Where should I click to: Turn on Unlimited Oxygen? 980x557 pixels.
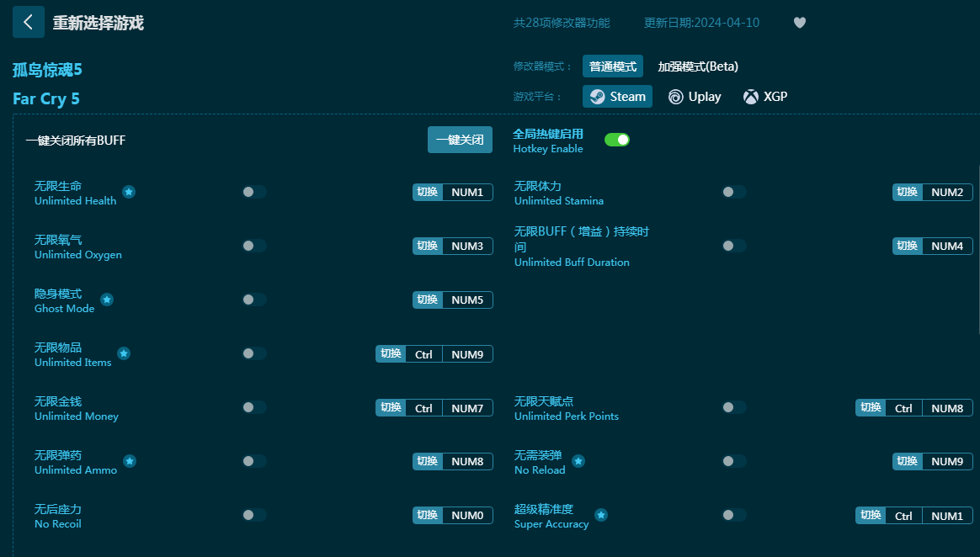[x=254, y=246]
